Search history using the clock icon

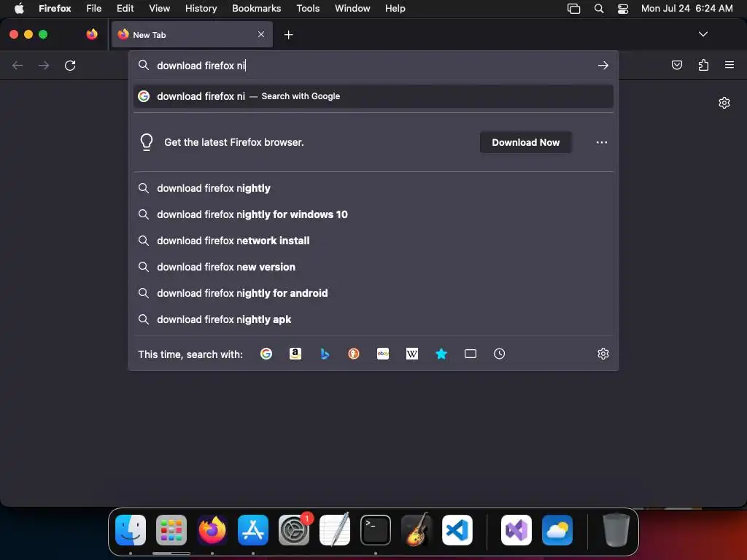[x=499, y=354]
